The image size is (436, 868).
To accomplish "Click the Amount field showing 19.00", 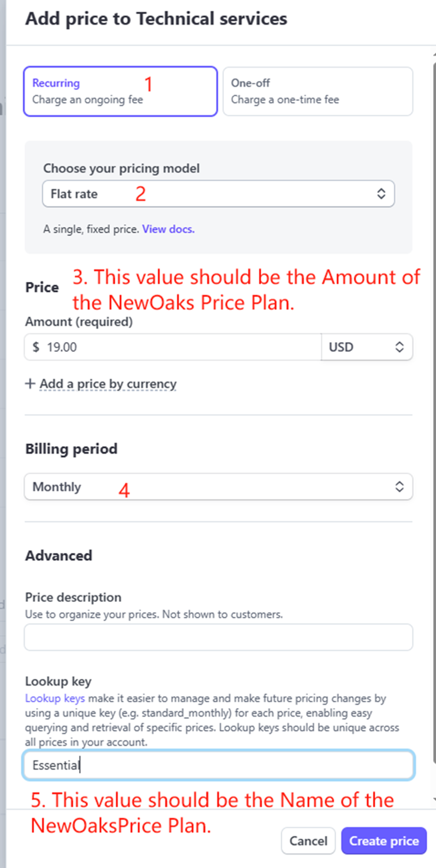I will 172,347.
